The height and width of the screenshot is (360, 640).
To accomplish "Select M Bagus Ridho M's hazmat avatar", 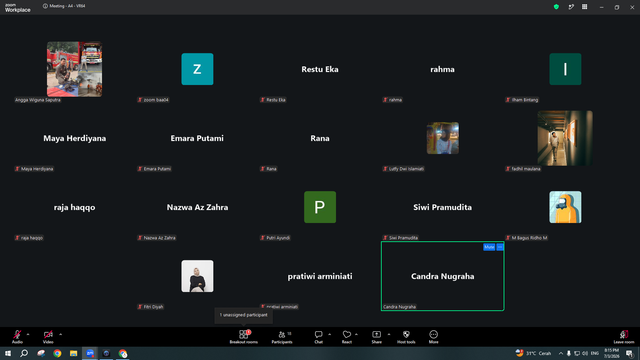I will coord(565,207).
